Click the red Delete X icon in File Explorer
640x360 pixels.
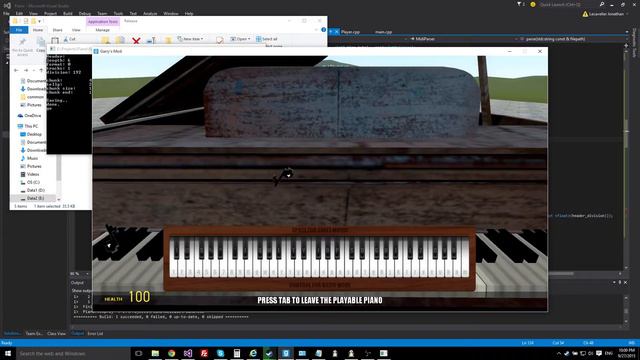pyautogui.click(x=136, y=40)
